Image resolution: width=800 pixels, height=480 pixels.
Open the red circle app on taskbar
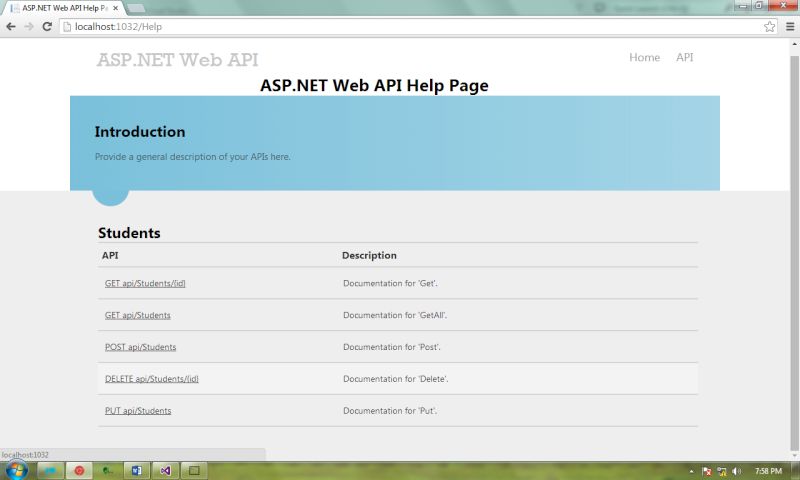(79, 470)
